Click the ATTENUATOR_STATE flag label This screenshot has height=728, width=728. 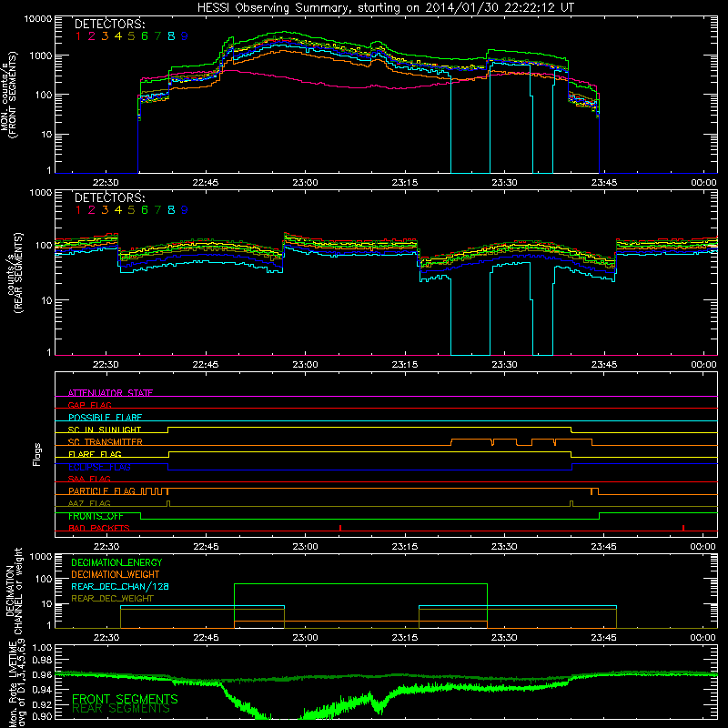click(110, 393)
